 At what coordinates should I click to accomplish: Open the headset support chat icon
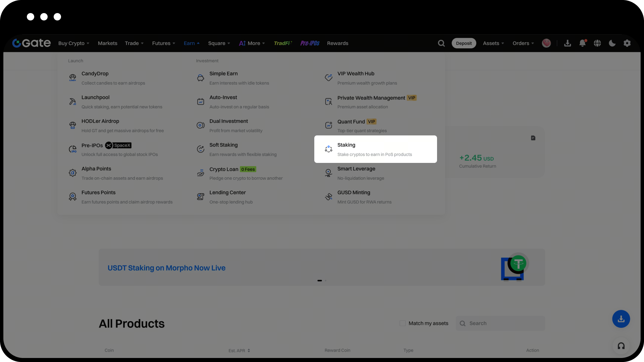[621, 346]
